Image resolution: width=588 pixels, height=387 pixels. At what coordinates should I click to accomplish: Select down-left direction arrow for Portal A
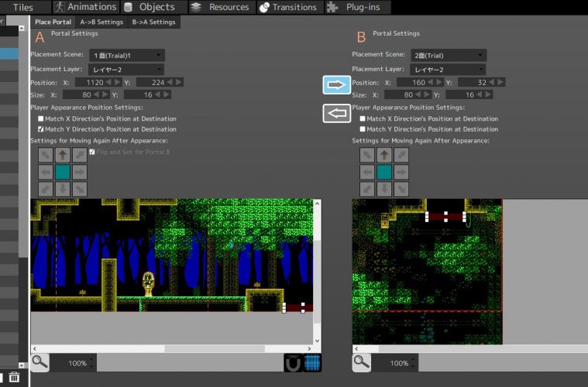(46, 189)
